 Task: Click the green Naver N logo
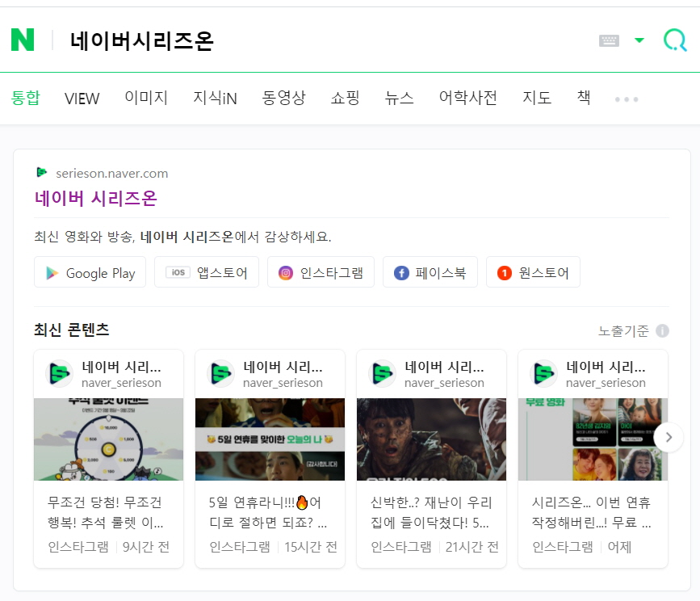tap(23, 40)
